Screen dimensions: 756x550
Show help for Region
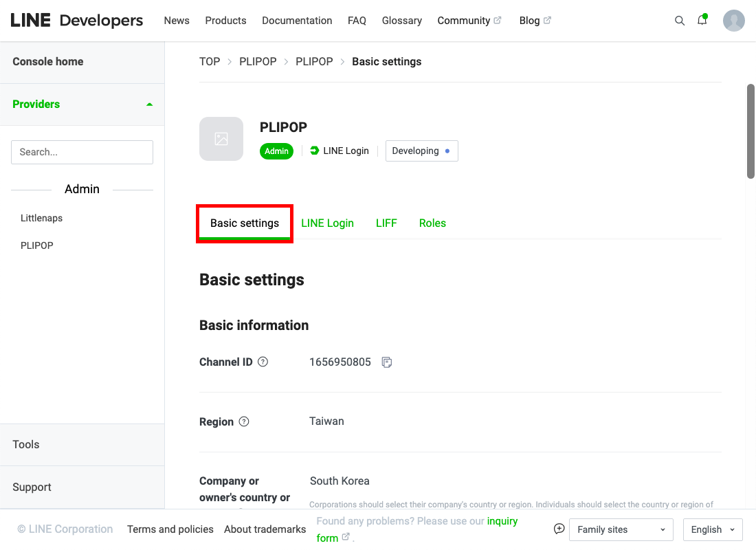[x=244, y=421]
